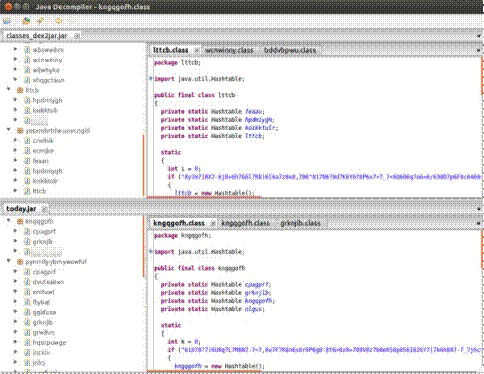Click the Backward navigation arrow in toolbar

coord(59,21)
